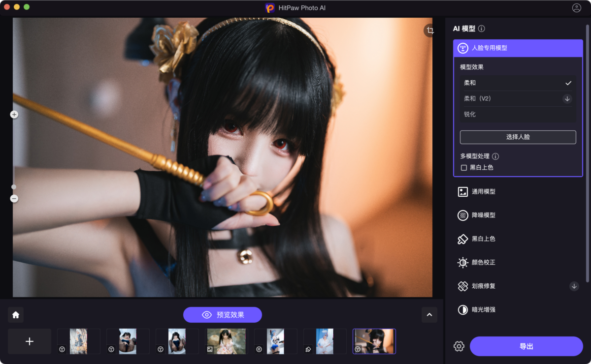Open the crop tool on the image
The height and width of the screenshot is (364, 591).
pos(430,30)
